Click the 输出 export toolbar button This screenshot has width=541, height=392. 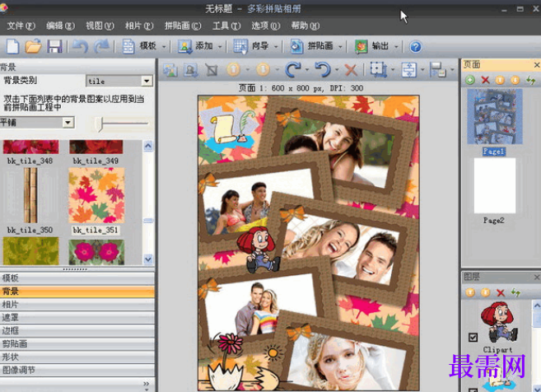[372, 46]
